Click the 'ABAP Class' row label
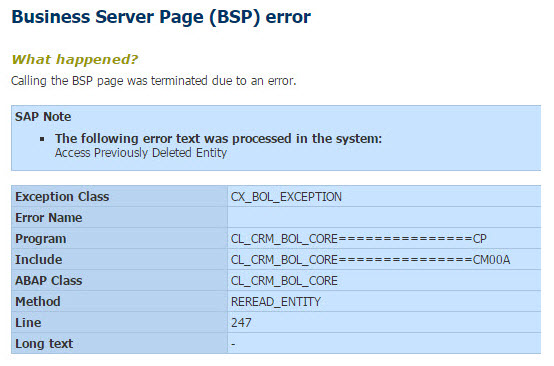 (x=49, y=281)
